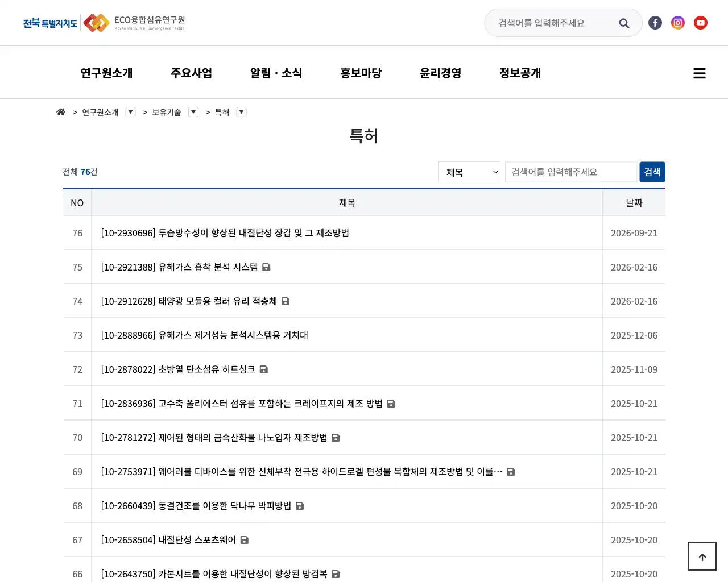
Task: Open the Instagram icon link
Action: (678, 23)
